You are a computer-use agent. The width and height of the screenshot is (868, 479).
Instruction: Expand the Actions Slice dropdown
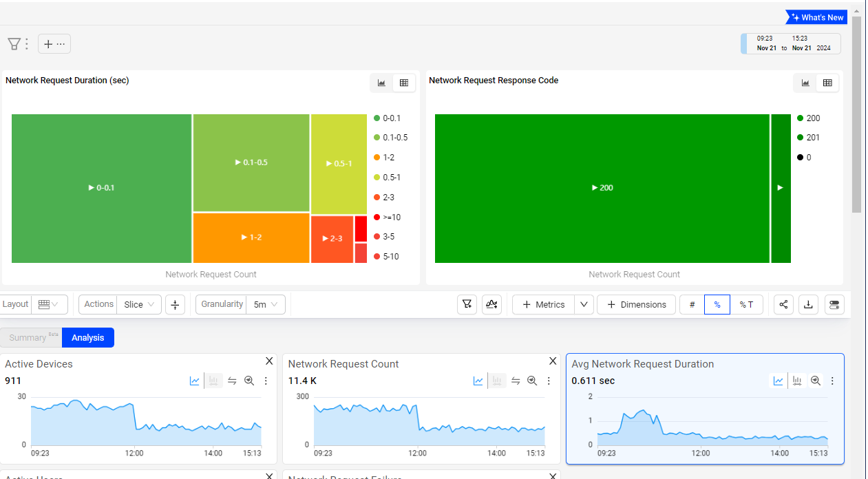[x=139, y=304]
